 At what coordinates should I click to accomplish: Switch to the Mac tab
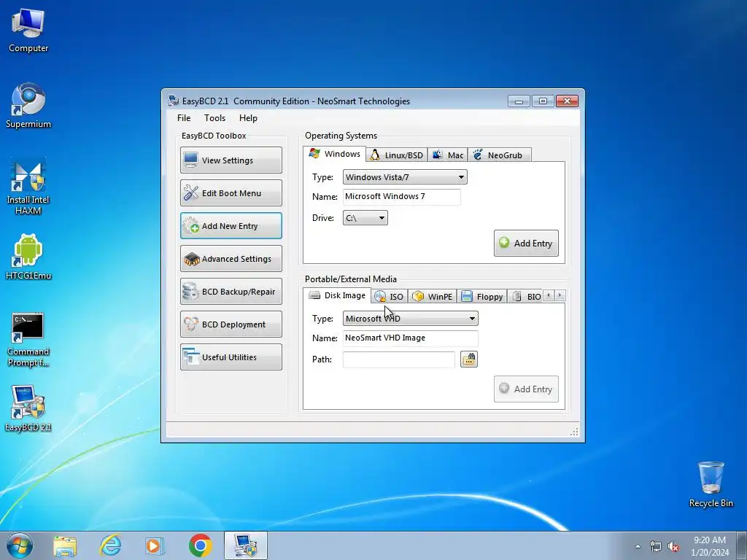coord(448,155)
